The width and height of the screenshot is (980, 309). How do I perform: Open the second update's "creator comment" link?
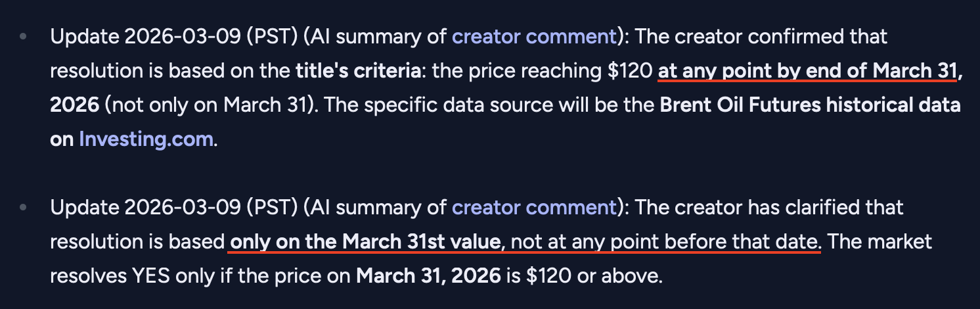534,208
